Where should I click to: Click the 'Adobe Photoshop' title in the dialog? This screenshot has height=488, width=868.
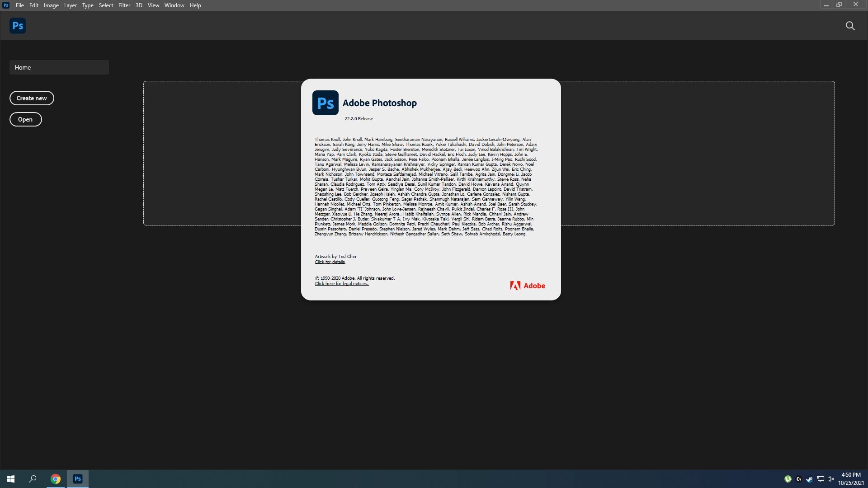(x=380, y=103)
